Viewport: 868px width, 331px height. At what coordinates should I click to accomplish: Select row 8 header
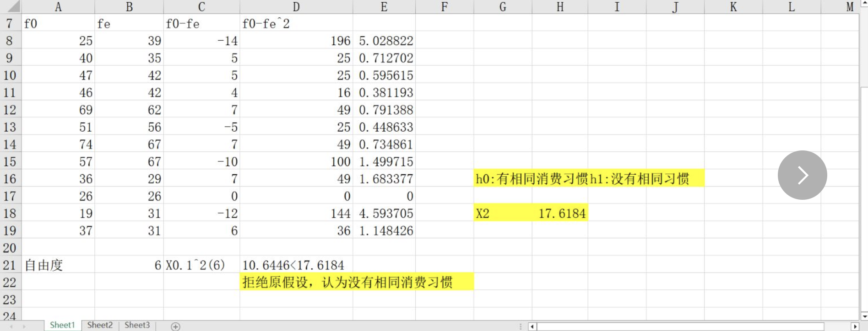point(11,41)
